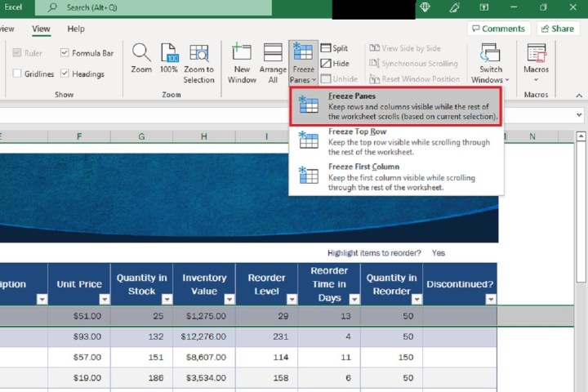Screen dimensions: 588x392
Task: Toggle the Headings checkbox
Action: (65, 73)
